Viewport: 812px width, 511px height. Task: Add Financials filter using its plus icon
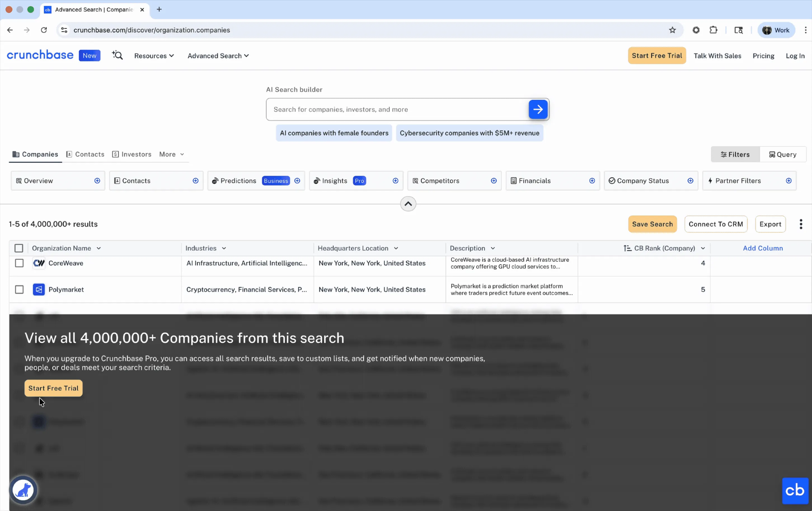(x=592, y=181)
